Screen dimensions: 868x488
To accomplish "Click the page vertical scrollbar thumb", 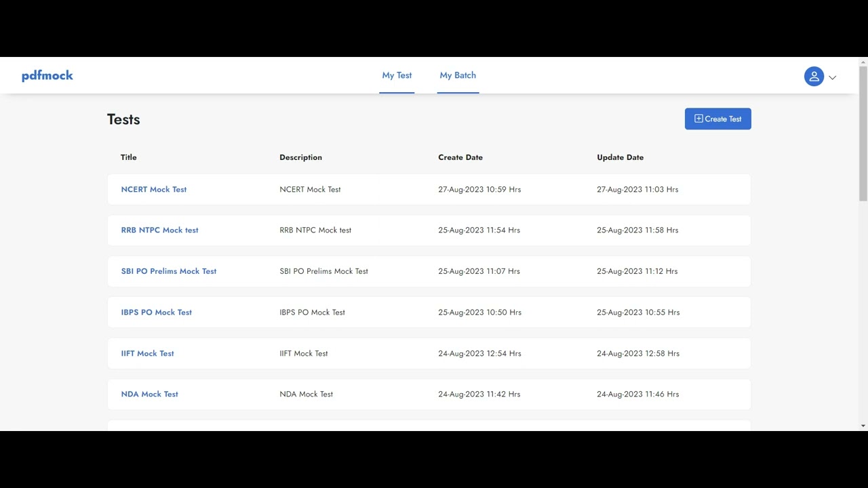I will [863, 134].
